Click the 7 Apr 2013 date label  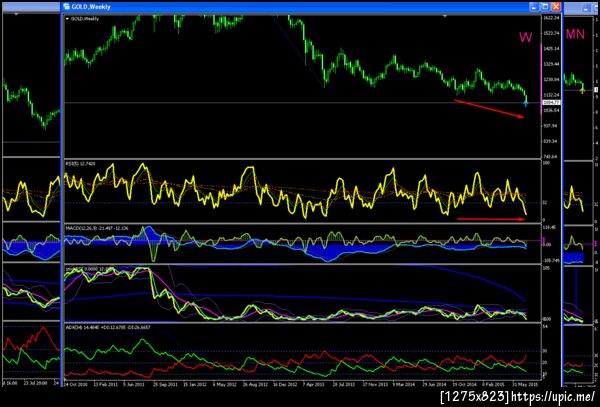click(315, 384)
